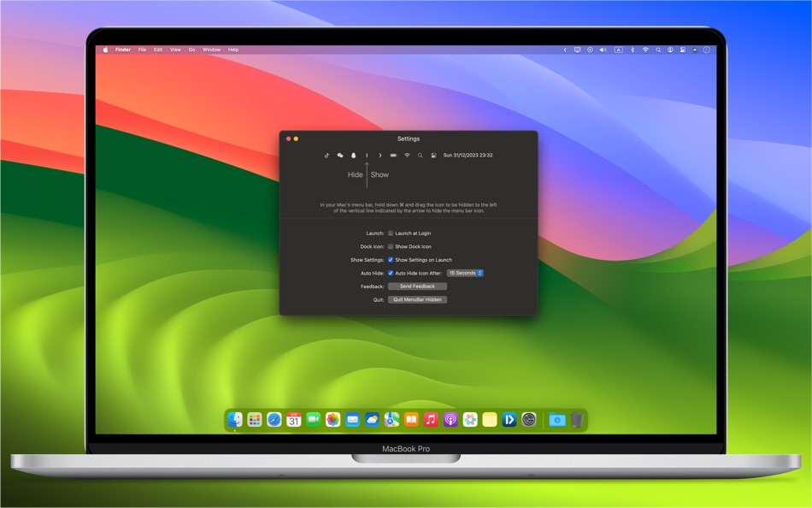The image size is (812, 508).
Task: Check the Show Dock Icon option
Action: point(391,246)
